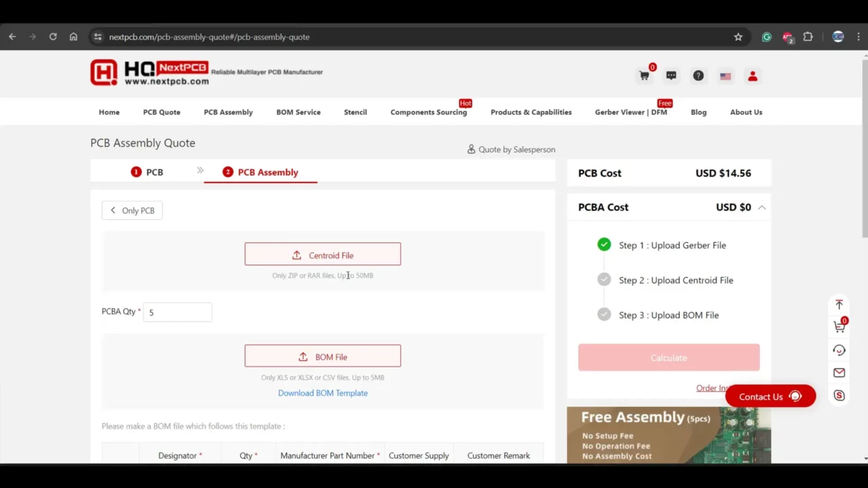Click Step 2 : Upload Centroid File
The image size is (868, 488).
click(x=675, y=280)
